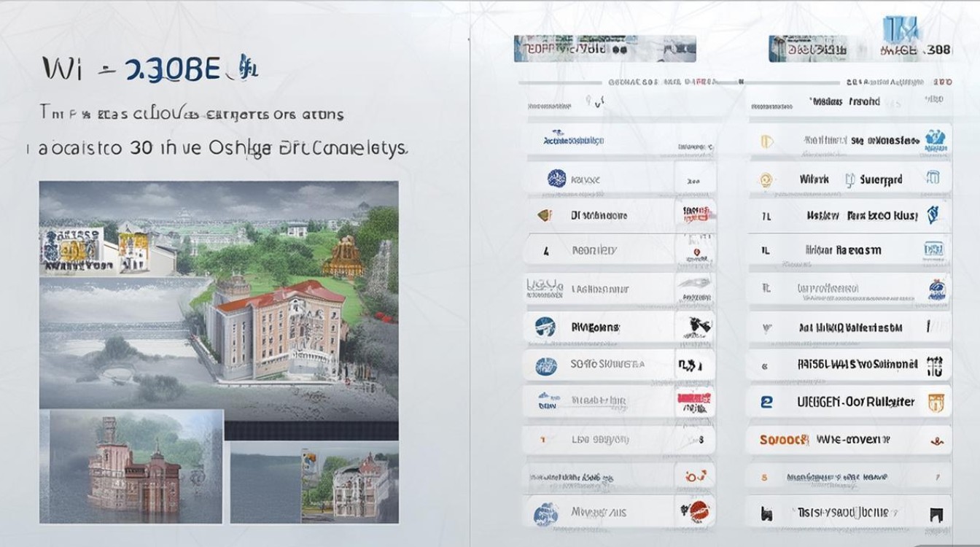This screenshot has width=980, height=547.
Task: Click the red ball icon in the bottom-left list row
Action: pos(697,510)
